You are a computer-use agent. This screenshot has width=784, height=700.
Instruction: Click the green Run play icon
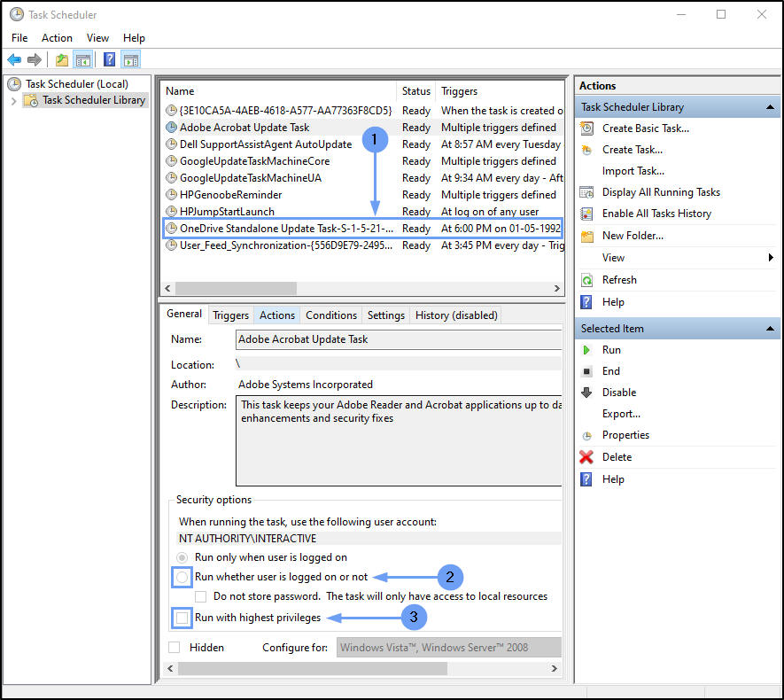pos(587,350)
